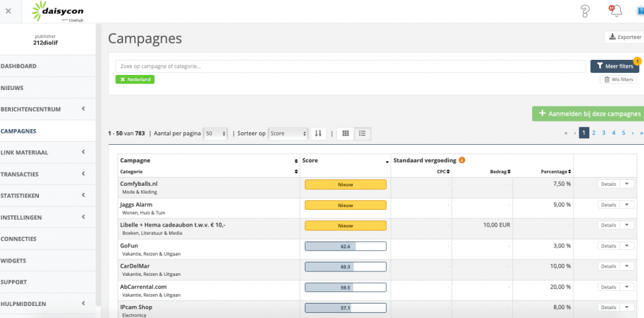The height and width of the screenshot is (318, 644).
Task: Go to page 4
Action: click(614, 133)
